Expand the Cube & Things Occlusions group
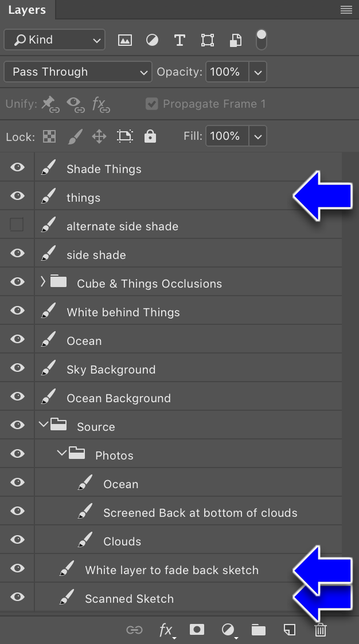This screenshot has width=359, height=644. (43, 281)
